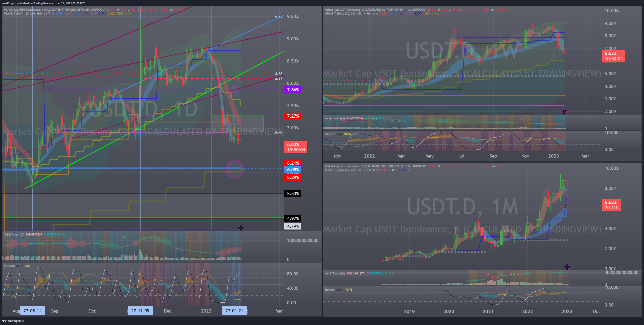Select the 22-08-14 date marker
The height and width of the screenshot is (325, 644).
click(x=32, y=310)
